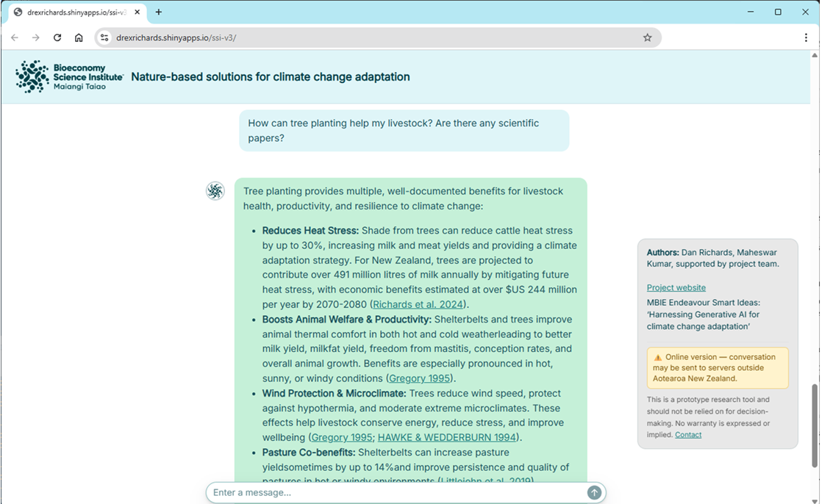Image resolution: width=822 pixels, height=504 pixels.
Task: Open the Contact link in disclaimer
Action: [687, 435]
